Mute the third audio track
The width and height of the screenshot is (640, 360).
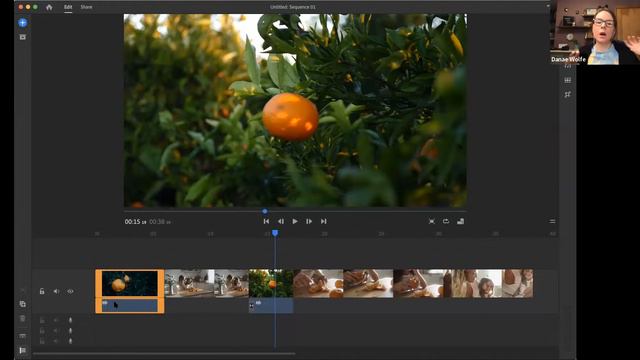56,341
